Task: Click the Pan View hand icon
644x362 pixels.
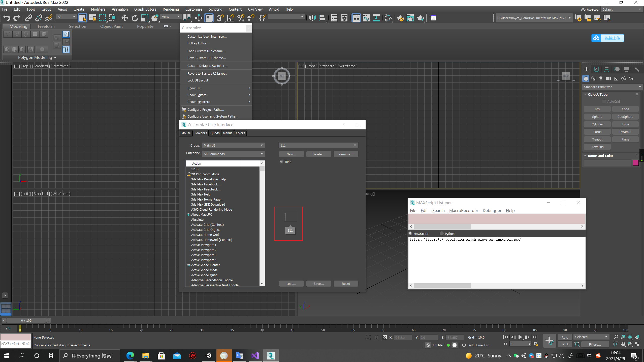Action: (623, 344)
